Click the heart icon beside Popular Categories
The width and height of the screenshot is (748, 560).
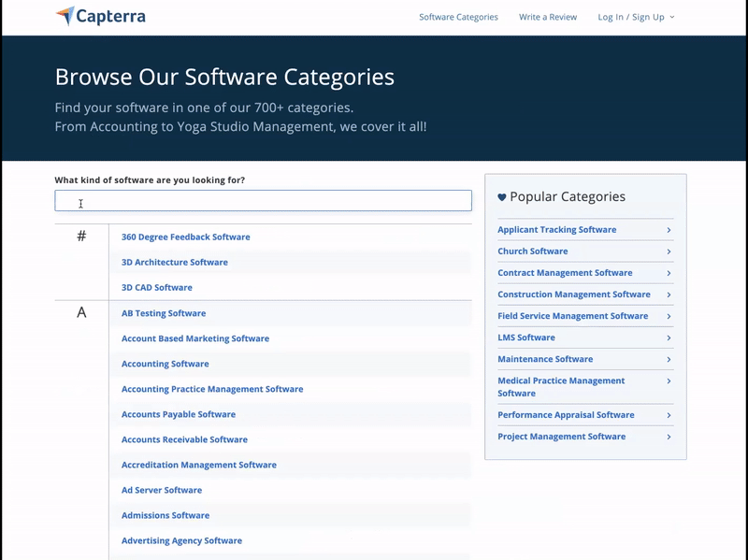502,197
